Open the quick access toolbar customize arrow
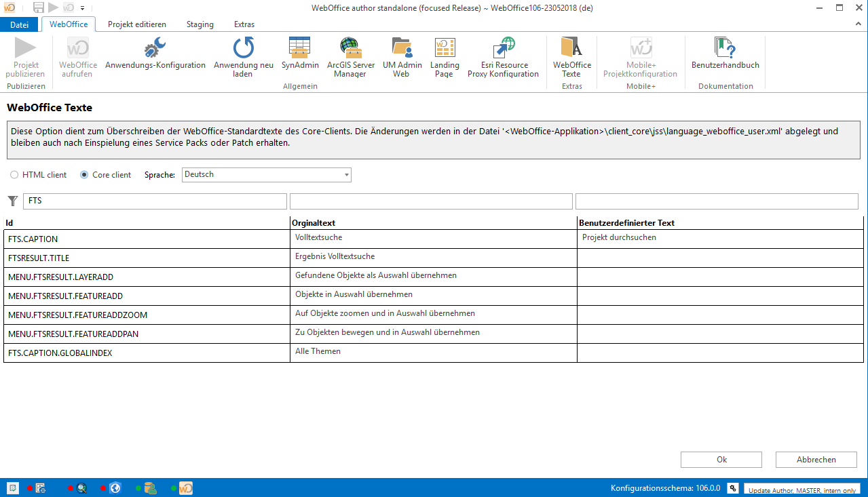This screenshot has width=868, height=497. (83, 8)
